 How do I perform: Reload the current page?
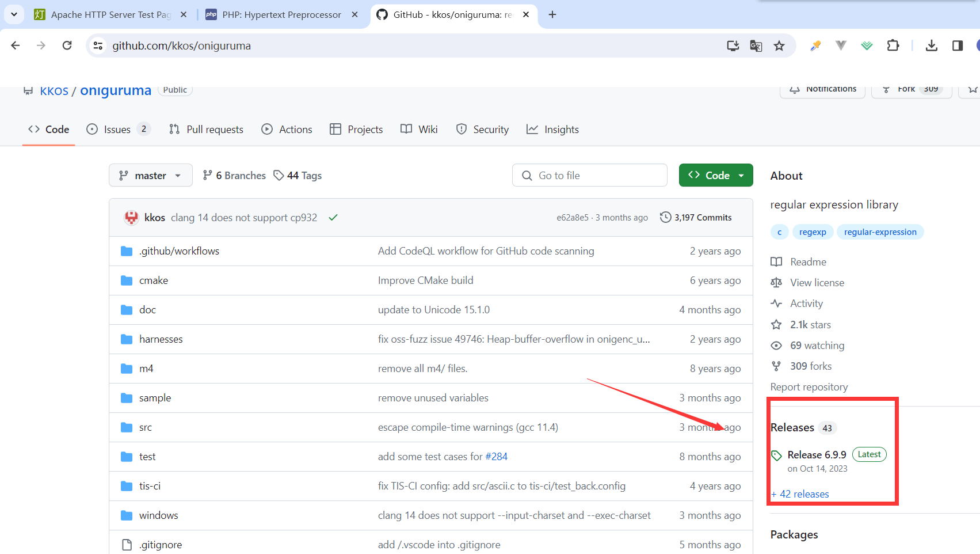(x=67, y=45)
